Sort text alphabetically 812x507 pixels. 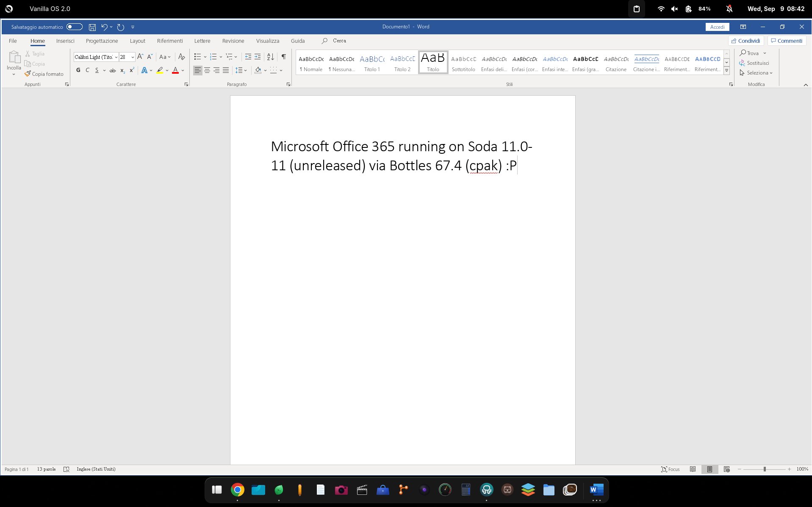(270, 57)
